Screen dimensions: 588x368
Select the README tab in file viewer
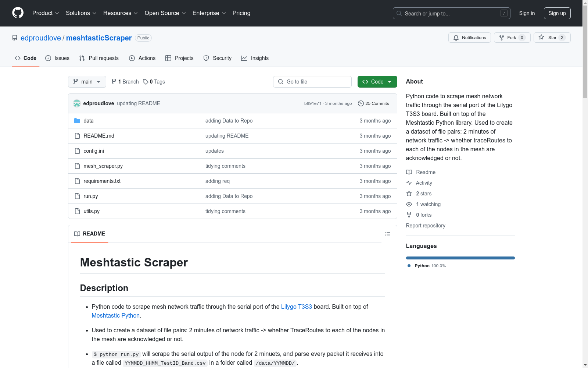(x=90, y=234)
